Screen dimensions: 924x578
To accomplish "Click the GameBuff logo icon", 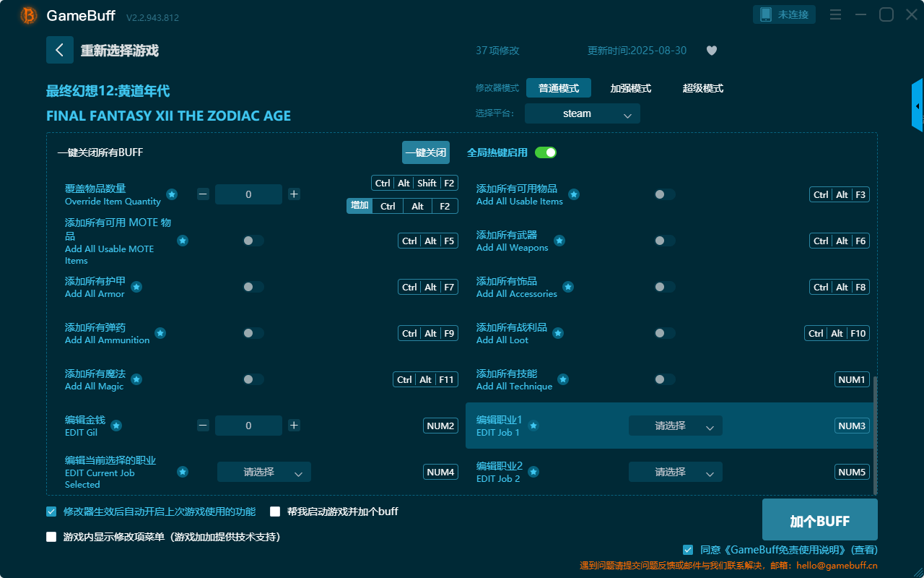I will [28, 15].
